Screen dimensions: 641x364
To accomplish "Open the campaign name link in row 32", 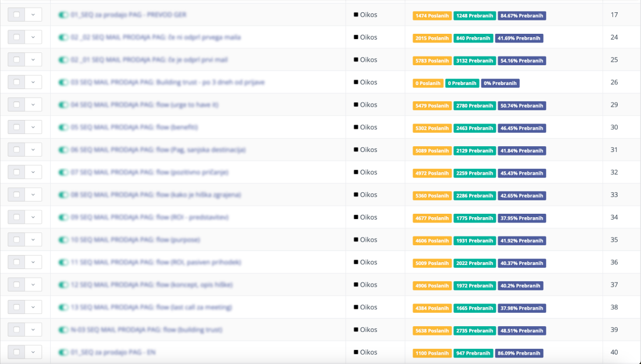I will pyautogui.click(x=149, y=172).
